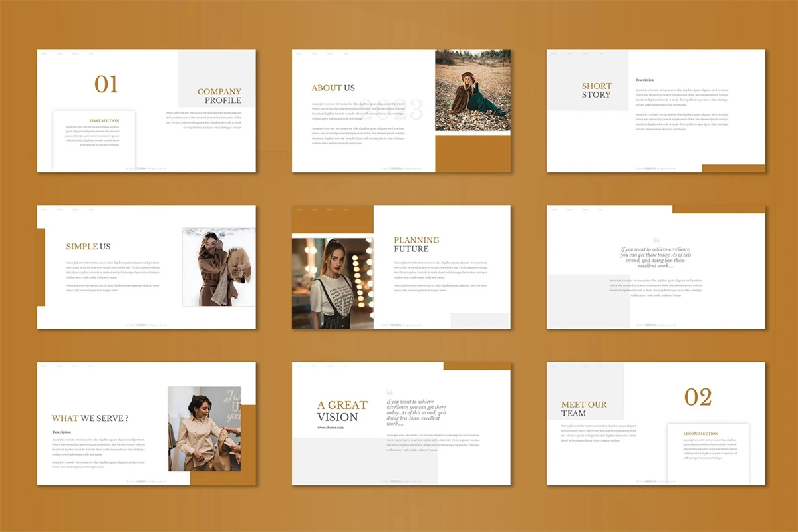Select the "FIRST SECTION" card title
798x532 pixels.
click(104, 121)
